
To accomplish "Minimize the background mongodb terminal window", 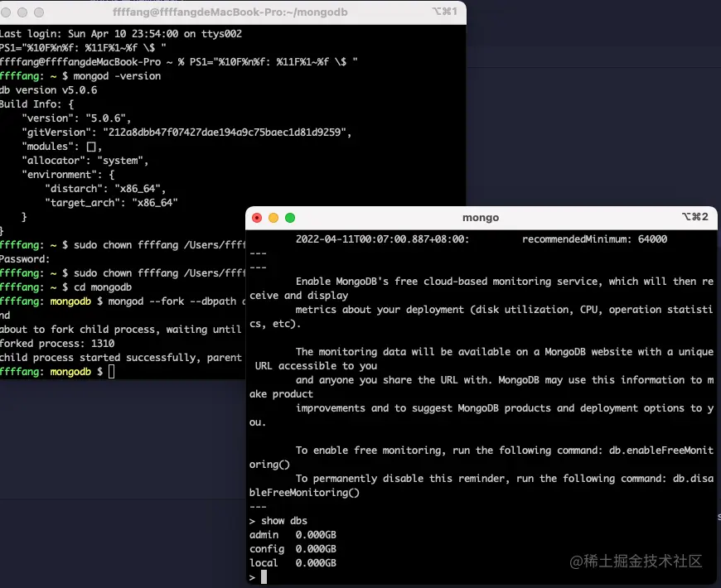I will tap(22, 12).
